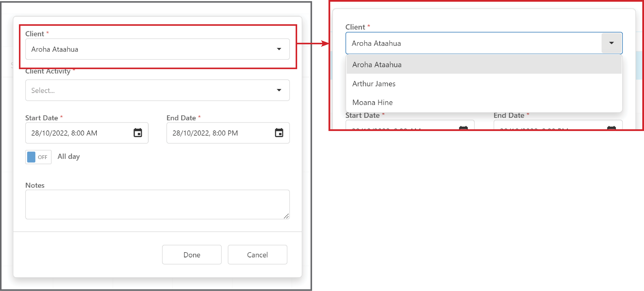The image size is (644, 291).
Task: Click the Client Activity dropdown arrow
Action: coord(279,90)
